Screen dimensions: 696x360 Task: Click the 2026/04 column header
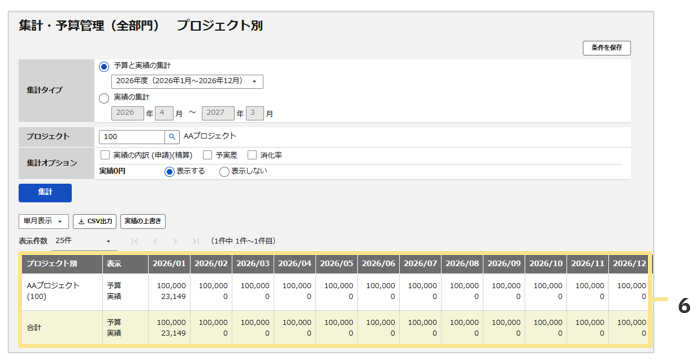(295, 264)
